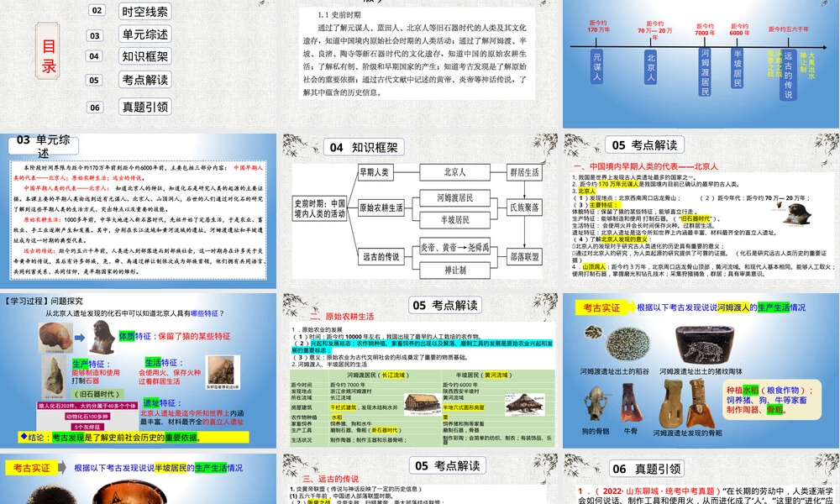Image resolution: width=840 pixels, height=504 pixels.
Task: Open the 问题探究 learning process slide
Action: coord(139,370)
